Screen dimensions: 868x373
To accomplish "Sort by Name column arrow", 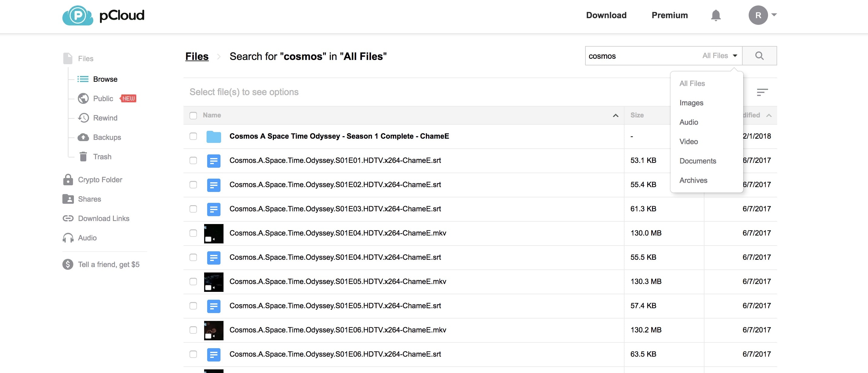I will (x=615, y=116).
